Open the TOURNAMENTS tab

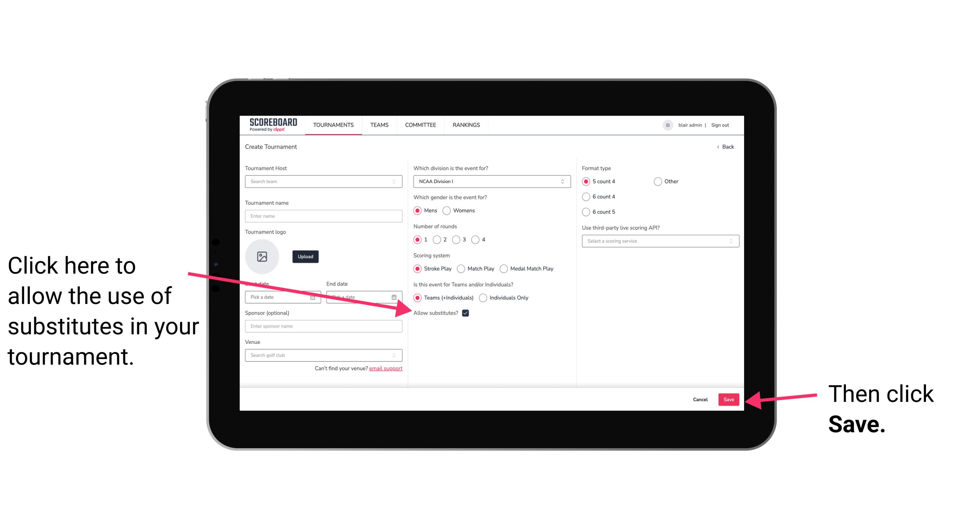point(333,125)
